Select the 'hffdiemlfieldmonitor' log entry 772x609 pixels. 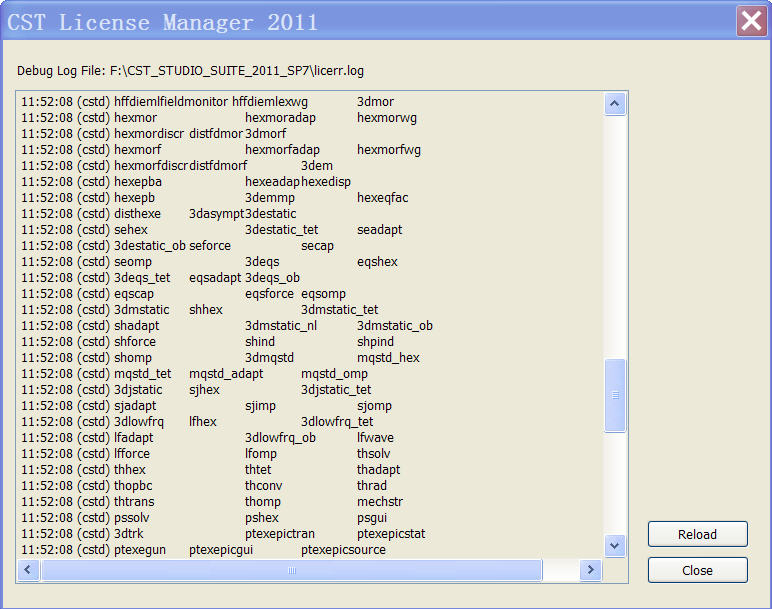click(171, 102)
